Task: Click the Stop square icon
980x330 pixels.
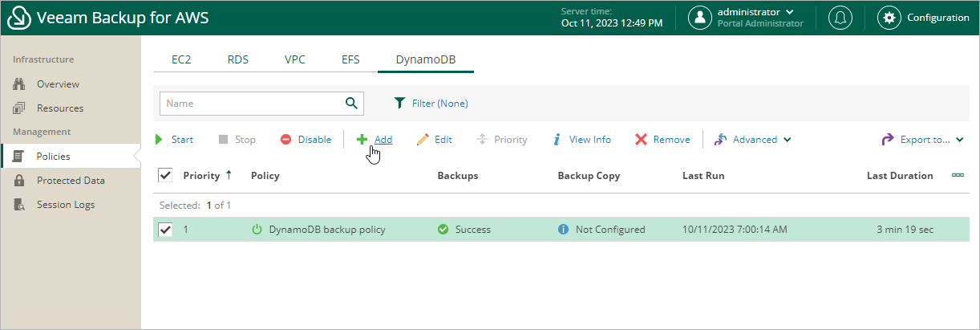Action: [224, 140]
